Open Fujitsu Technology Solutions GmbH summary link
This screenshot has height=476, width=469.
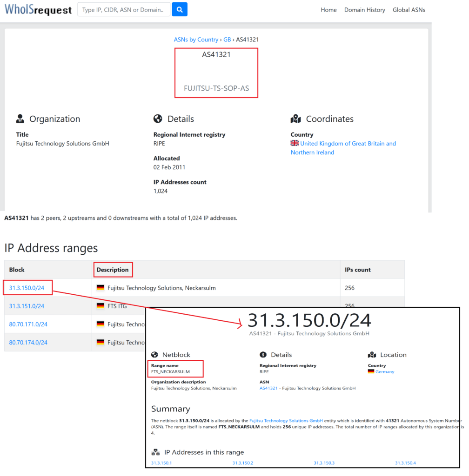coord(286,421)
